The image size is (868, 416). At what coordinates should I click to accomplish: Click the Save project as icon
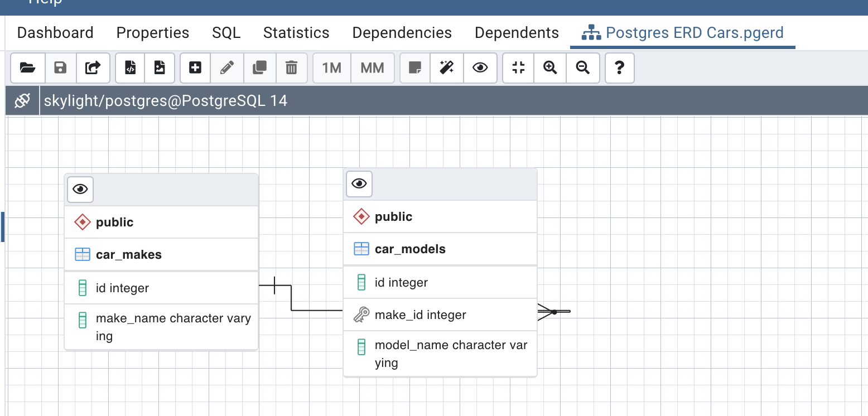tap(93, 68)
